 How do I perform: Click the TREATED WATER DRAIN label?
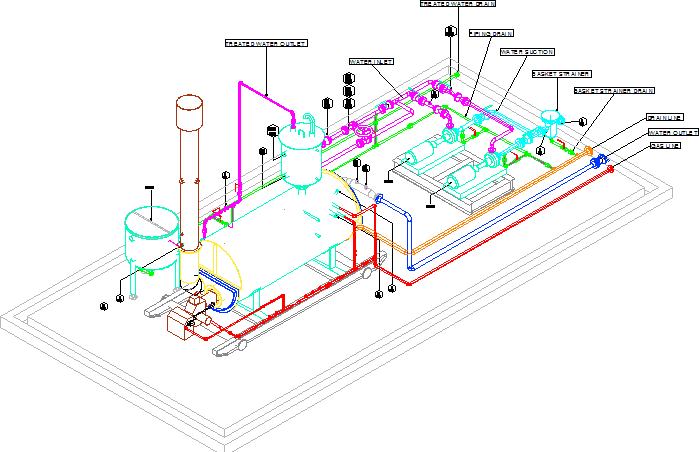point(457,4)
